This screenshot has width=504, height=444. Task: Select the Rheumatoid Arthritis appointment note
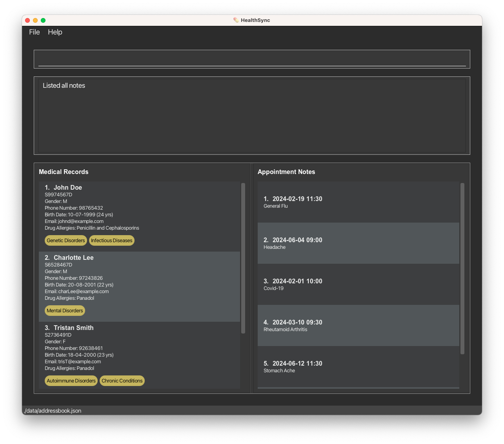pyautogui.click(x=358, y=326)
